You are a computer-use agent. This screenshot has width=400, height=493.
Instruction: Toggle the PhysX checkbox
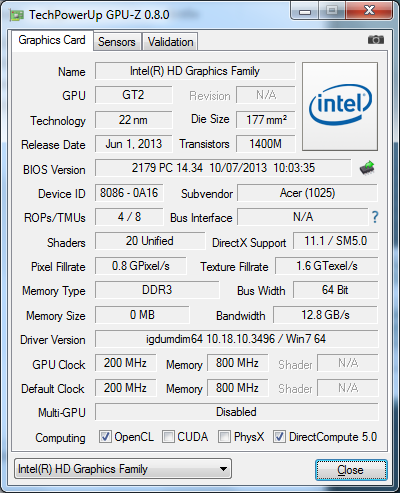(224, 436)
